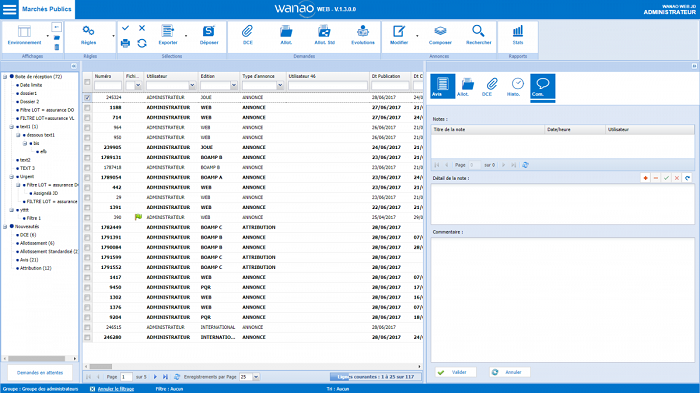Switch to the Com. tab
Viewport: 700px width, 393px height.
542,87
